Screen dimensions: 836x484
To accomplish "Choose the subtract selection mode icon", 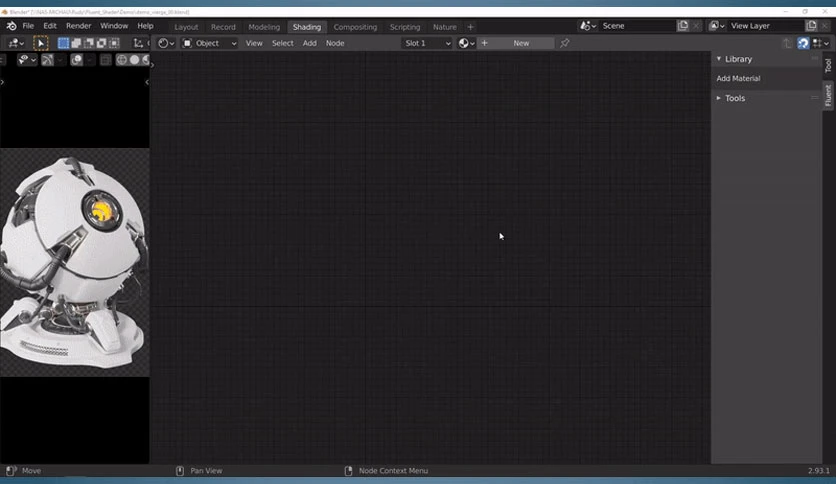I will click(x=89, y=43).
